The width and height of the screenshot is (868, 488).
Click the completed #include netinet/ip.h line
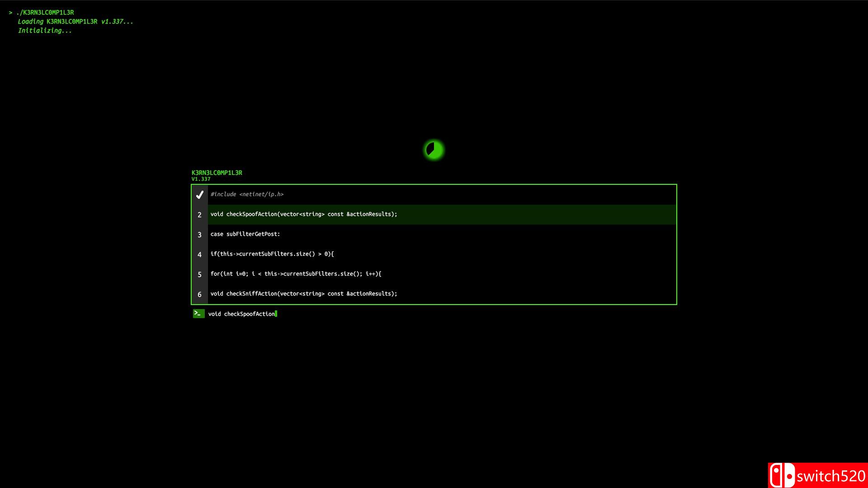(x=247, y=194)
